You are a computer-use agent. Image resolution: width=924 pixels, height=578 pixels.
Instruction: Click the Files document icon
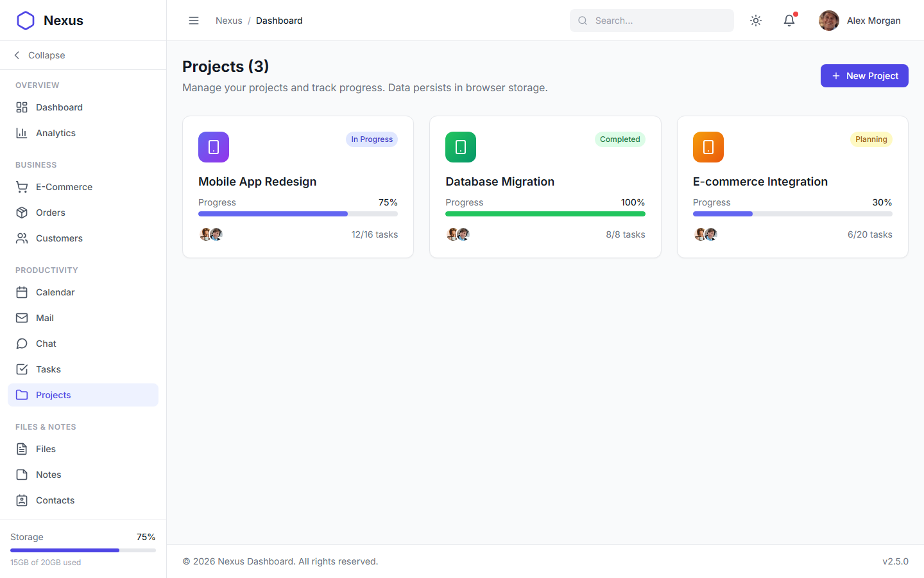click(x=22, y=449)
